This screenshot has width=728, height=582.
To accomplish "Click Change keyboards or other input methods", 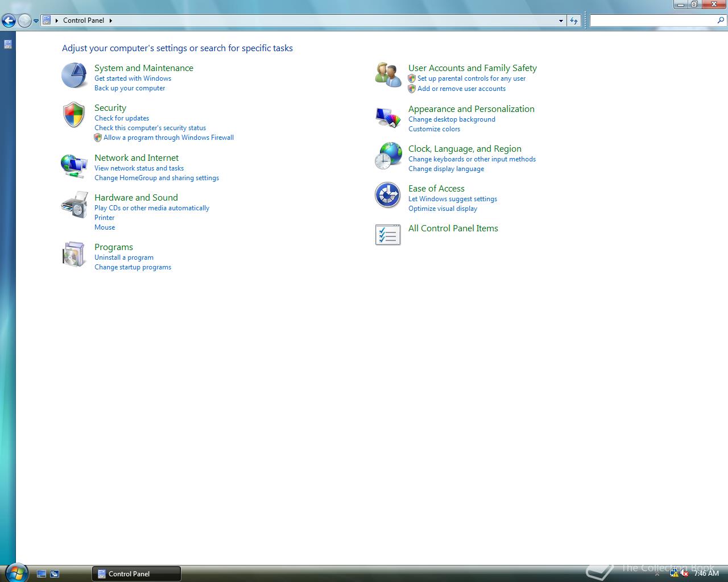I will click(x=472, y=159).
